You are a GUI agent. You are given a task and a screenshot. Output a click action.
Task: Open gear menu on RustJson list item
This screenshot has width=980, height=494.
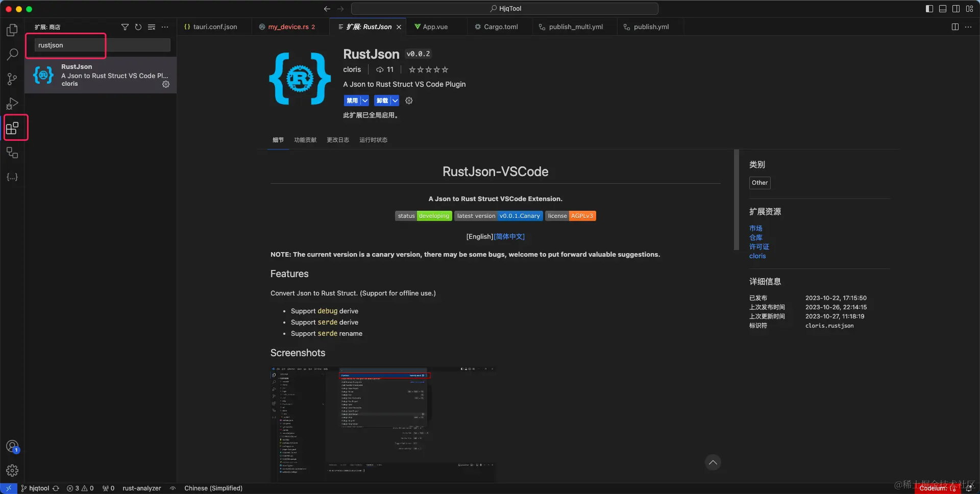pos(166,84)
